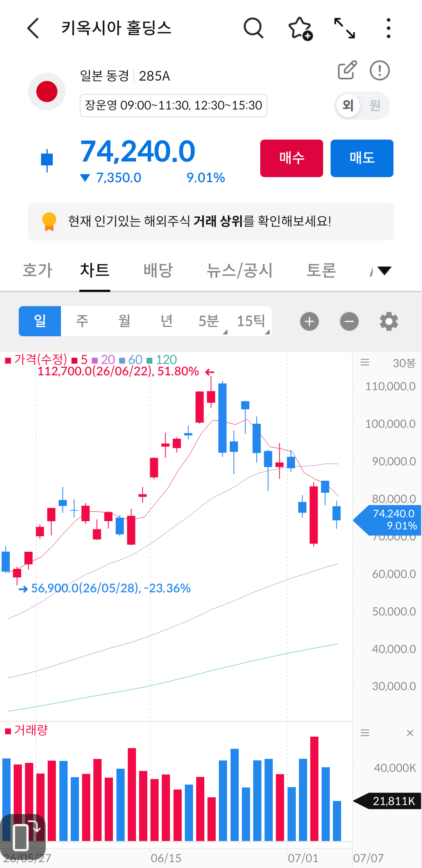Tap the back arrow icon

pos(34,28)
